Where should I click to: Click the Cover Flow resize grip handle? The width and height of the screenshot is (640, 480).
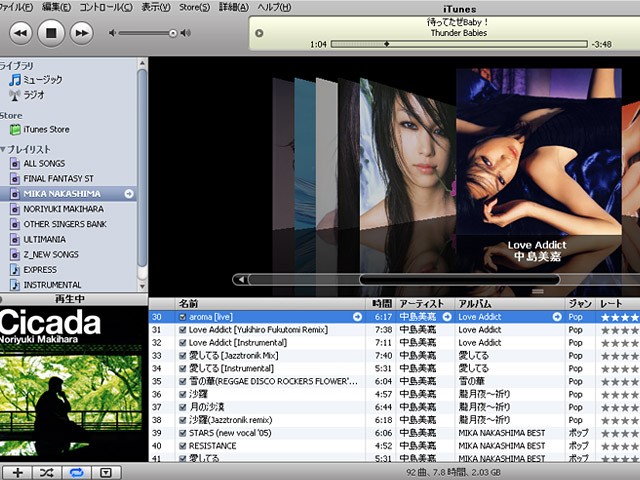coord(538,291)
